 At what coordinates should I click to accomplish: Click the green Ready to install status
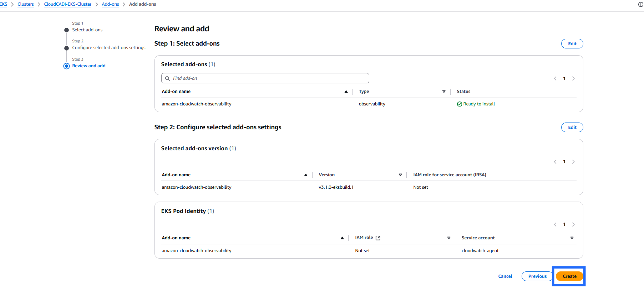click(476, 104)
